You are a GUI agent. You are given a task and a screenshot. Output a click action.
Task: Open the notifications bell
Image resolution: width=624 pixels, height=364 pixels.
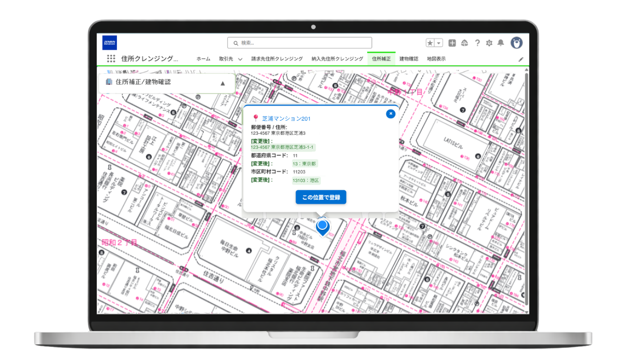(x=501, y=43)
